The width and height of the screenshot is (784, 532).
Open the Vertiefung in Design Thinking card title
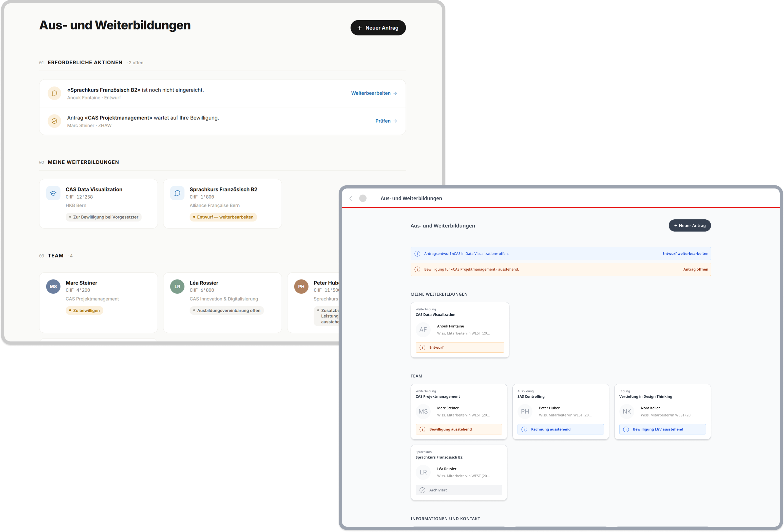tap(645, 397)
